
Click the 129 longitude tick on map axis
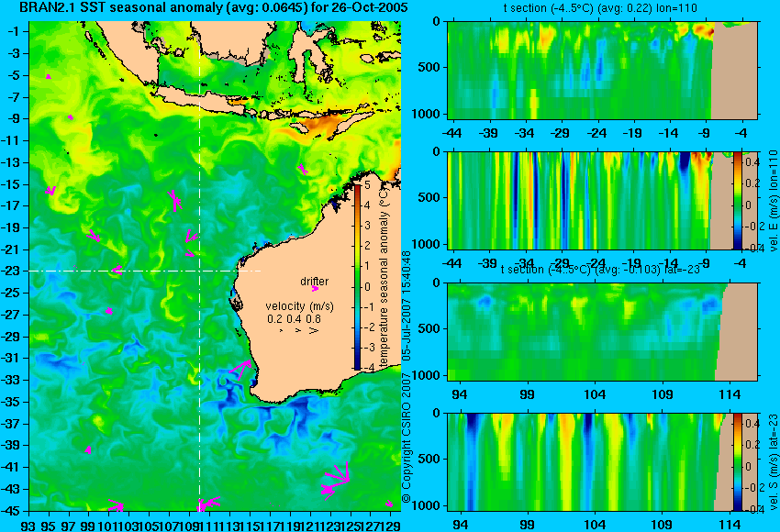[x=392, y=525]
